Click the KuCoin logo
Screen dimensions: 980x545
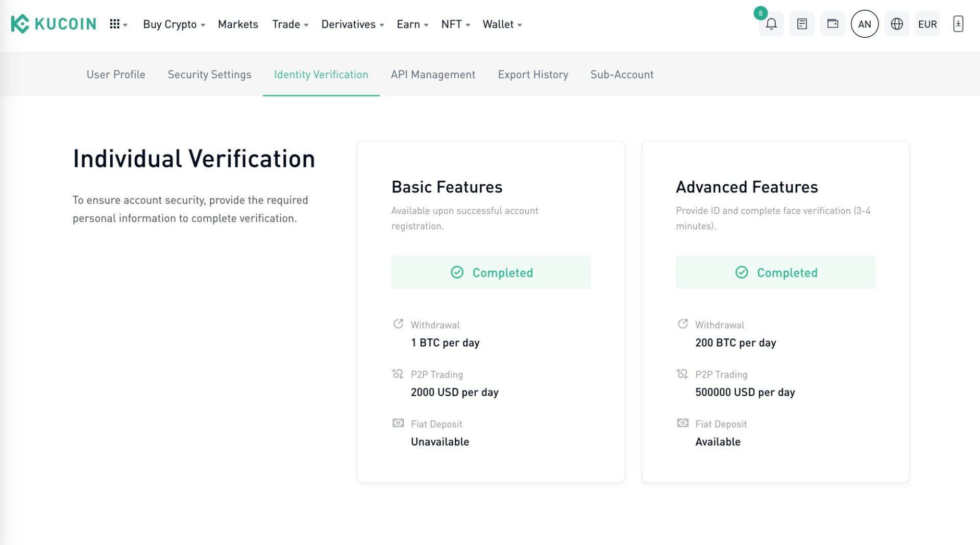[x=53, y=23]
